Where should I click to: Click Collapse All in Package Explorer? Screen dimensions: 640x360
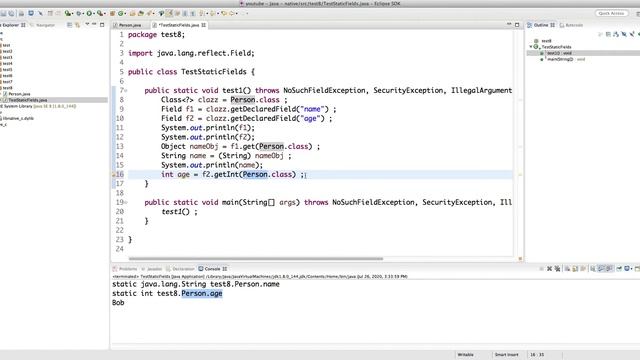pyautogui.click(x=69, y=25)
